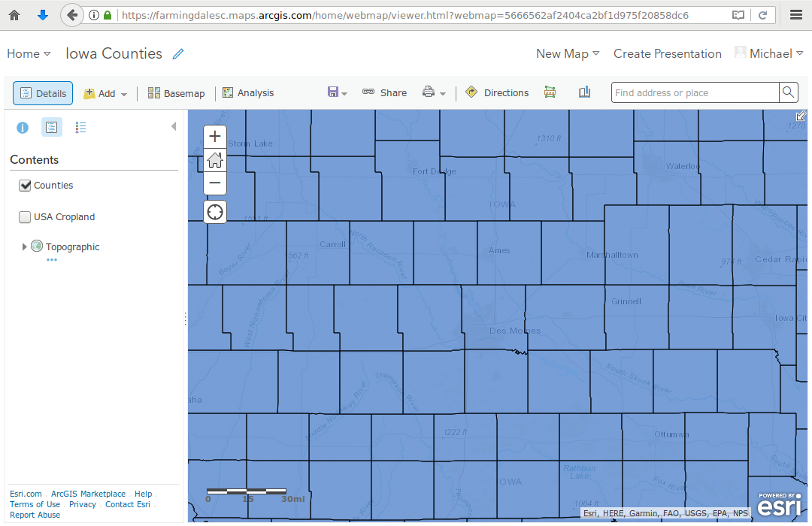This screenshot has height=526, width=812.
Task: Open the Home dropdown menu
Action: click(x=29, y=54)
